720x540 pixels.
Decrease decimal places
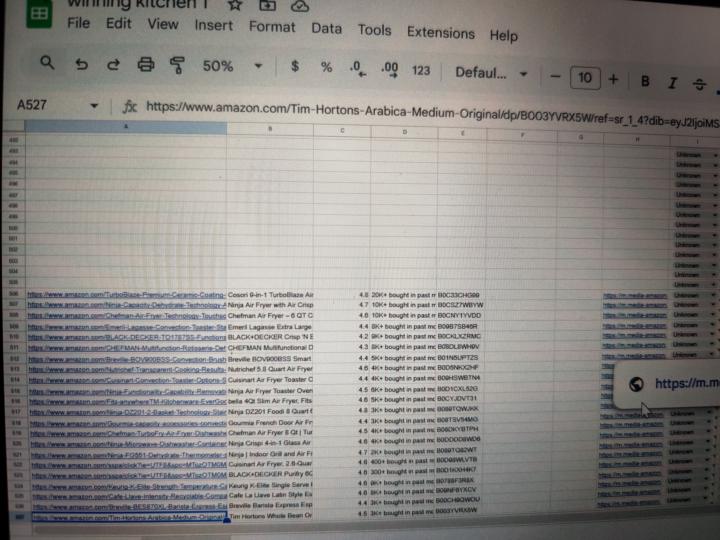[358, 69]
